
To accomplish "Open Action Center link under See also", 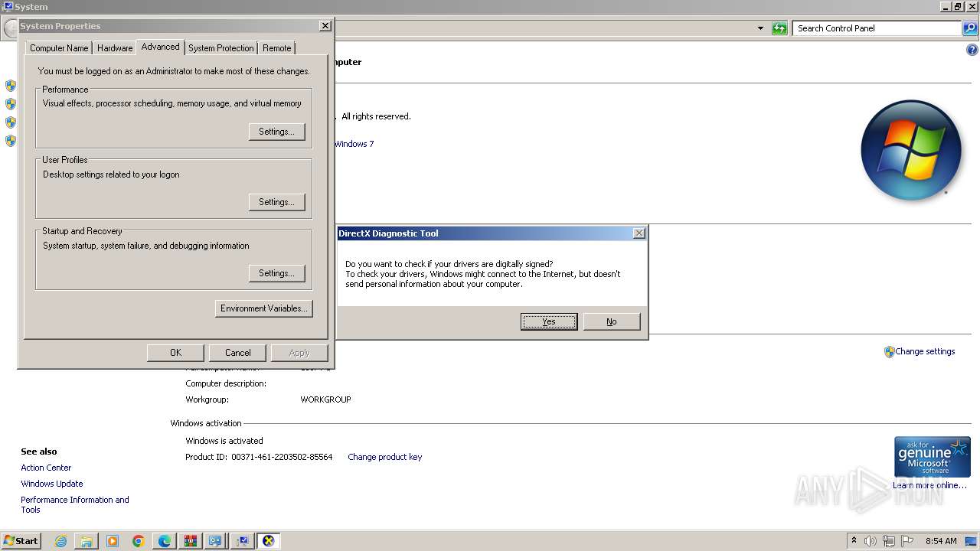I will [46, 468].
